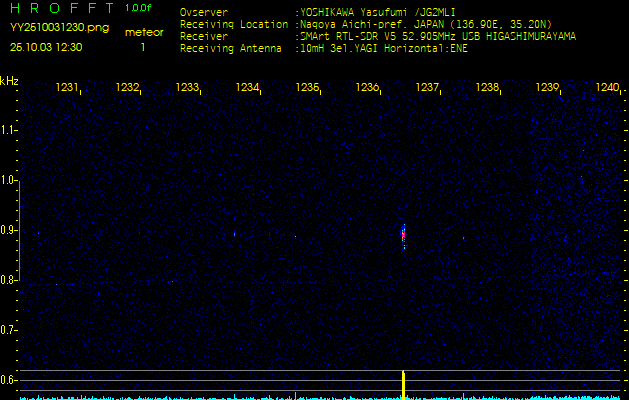
Task: Click the YY2510031230.png filename
Action: (x=50, y=29)
